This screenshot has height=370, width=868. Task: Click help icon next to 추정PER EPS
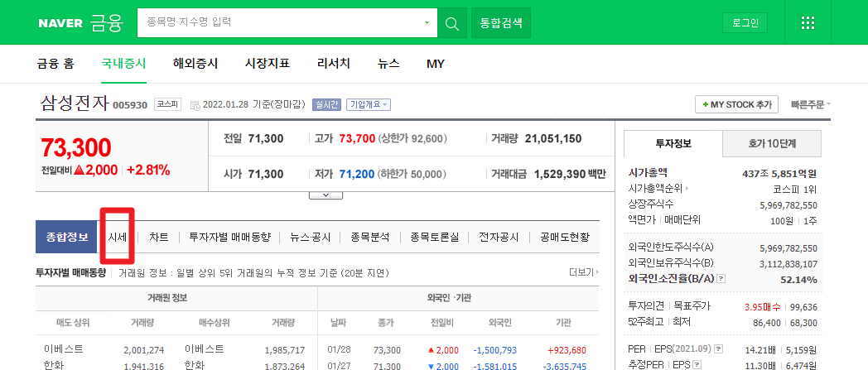click(x=697, y=364)
